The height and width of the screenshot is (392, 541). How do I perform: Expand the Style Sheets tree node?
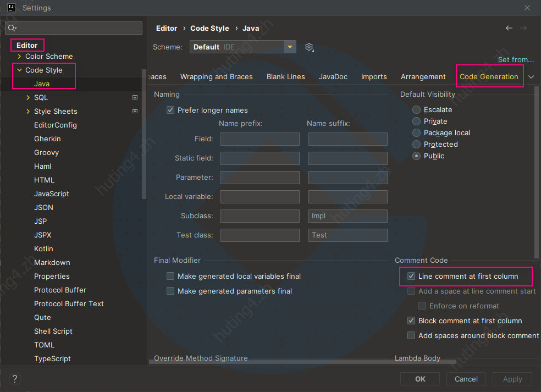28,111
